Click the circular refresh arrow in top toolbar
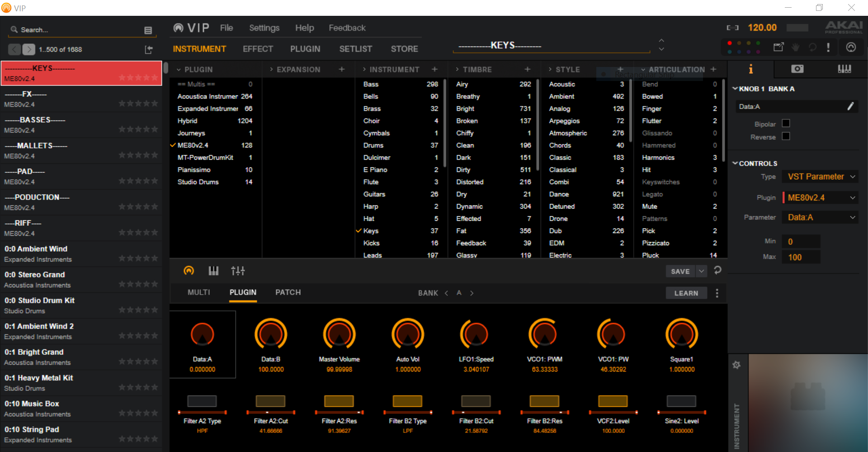Image resolution: width=868 pixels, height=452 pixels. [812, 47]
